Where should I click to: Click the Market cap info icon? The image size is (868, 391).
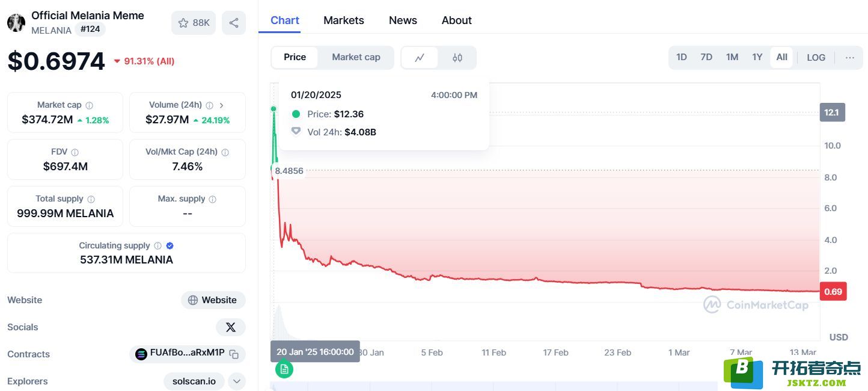(x=89, y=105)
